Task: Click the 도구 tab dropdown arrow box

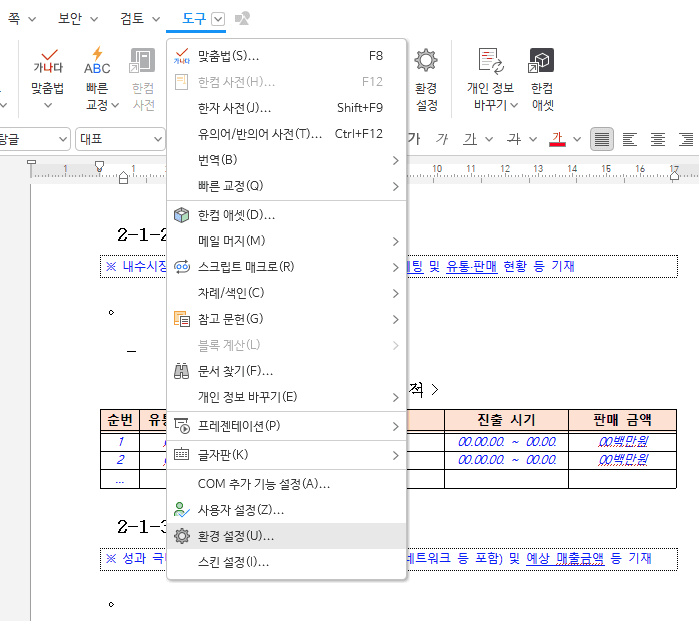Action: 218,19
